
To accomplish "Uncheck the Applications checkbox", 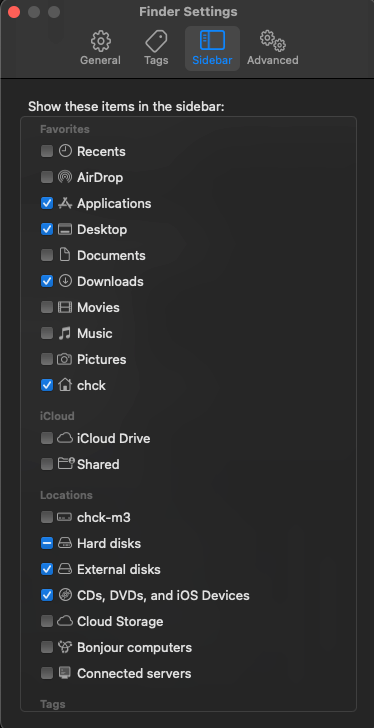I will tap(47, 203).
